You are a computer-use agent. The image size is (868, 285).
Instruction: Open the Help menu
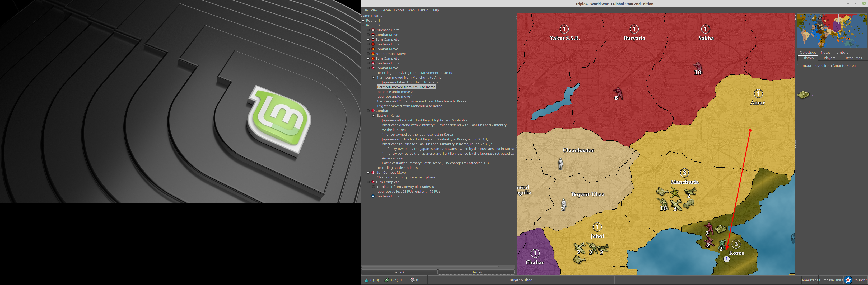(x=435, y=10)
